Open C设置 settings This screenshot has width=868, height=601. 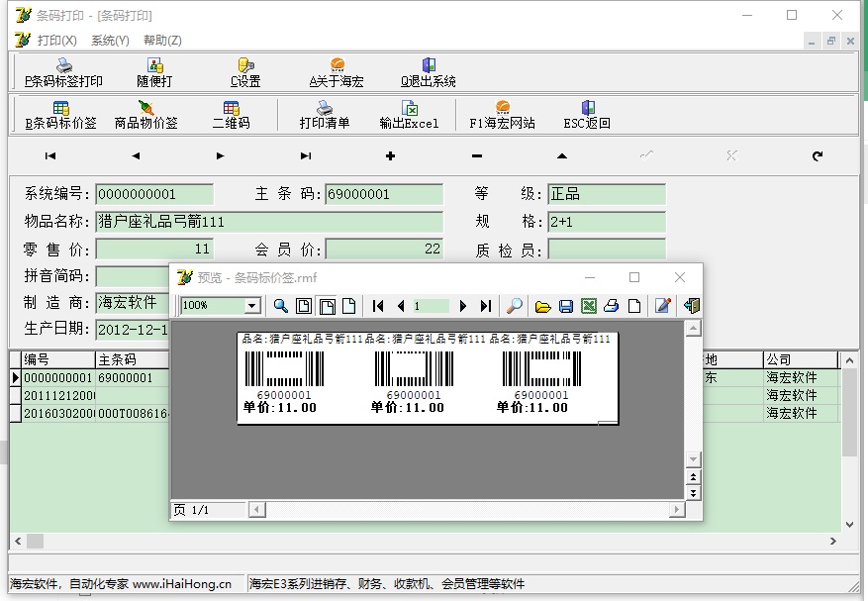[245, 73]
